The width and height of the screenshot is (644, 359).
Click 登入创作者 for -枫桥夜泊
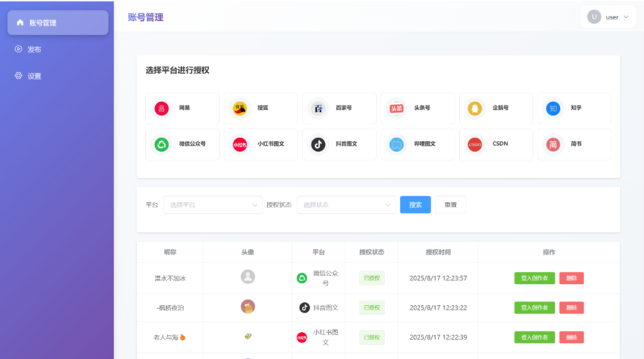pos(535,307)
